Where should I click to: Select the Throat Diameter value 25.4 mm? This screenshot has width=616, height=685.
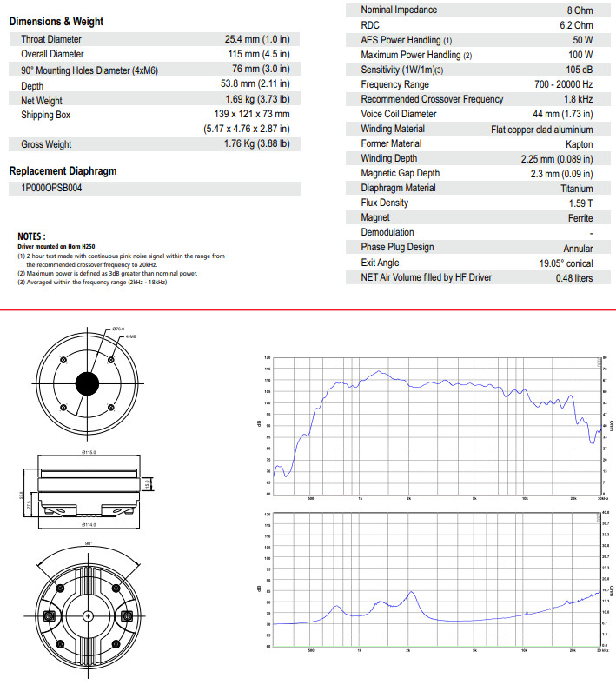pos(257,39)
